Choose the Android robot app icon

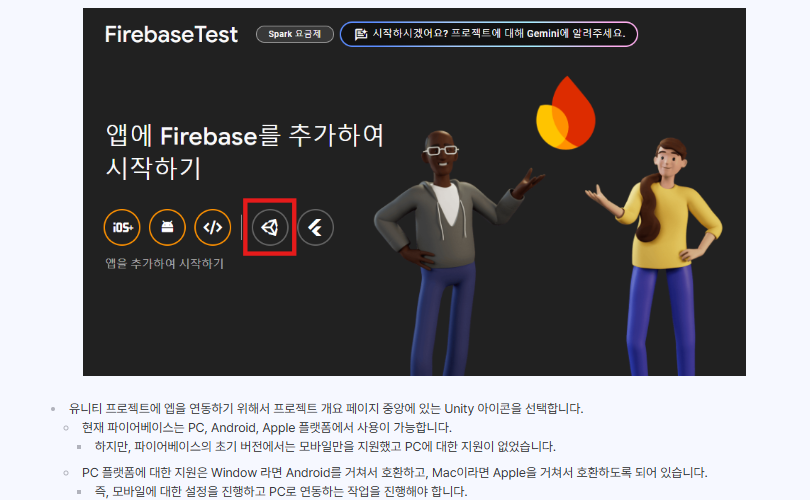[x=167, y=227]
